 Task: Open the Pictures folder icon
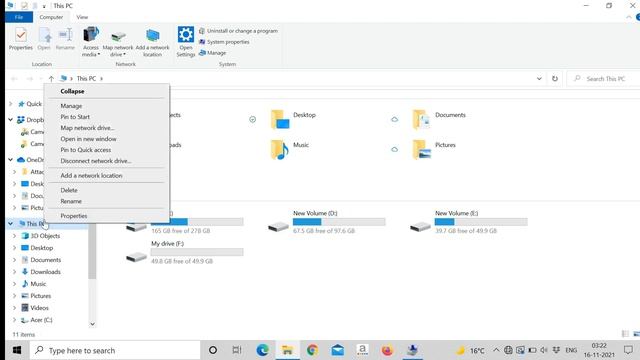(x=421, y=149)
